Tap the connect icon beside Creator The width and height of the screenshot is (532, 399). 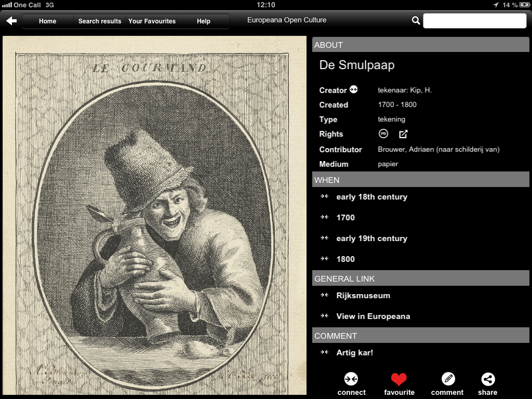pyautogui.click(x=354, y=89)
